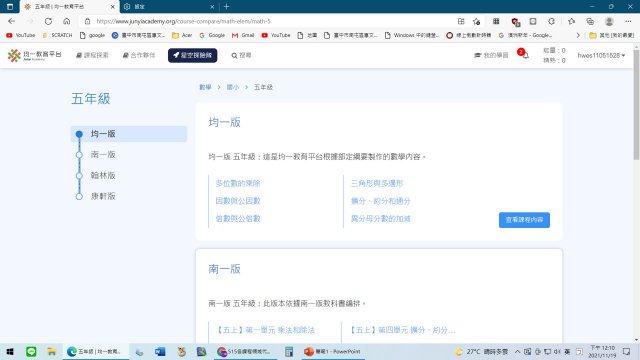This screenshot has height=360, width=640.
Task: Open the red shield extension icon
Action: (515, 21)
